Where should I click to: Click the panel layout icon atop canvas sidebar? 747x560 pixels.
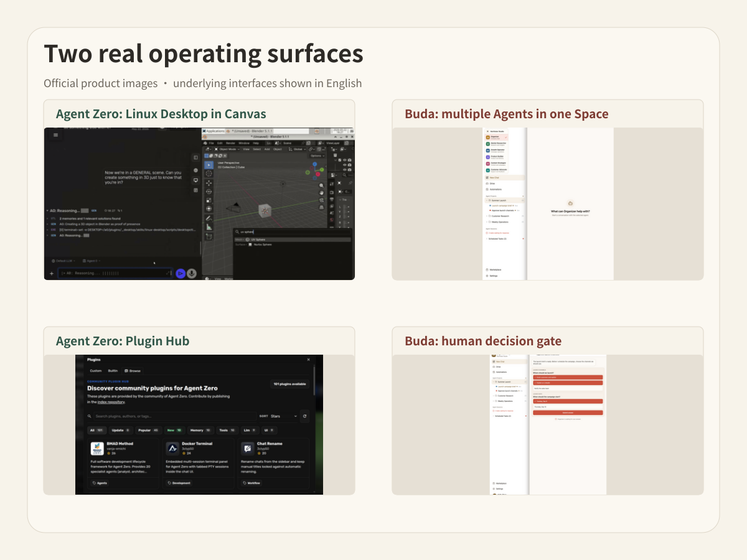195,157
